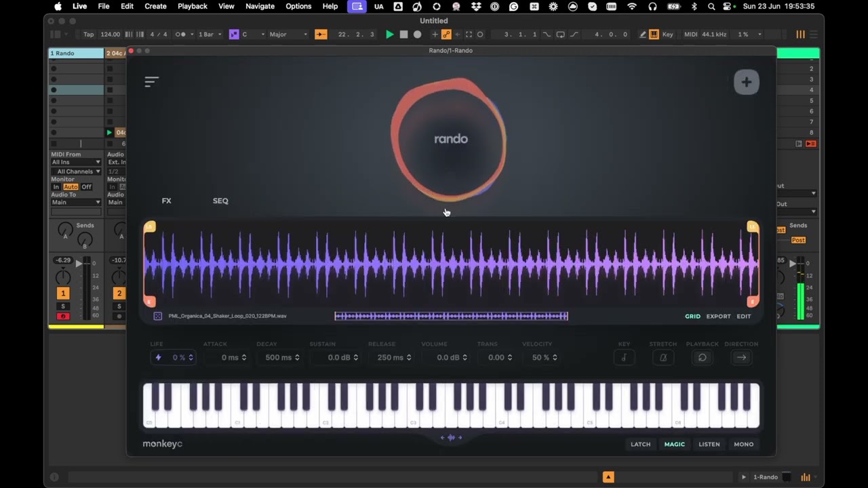Screen dimensions: 868x488
Task: Open the Ableton Options menu
Action: tap(298, 6)
